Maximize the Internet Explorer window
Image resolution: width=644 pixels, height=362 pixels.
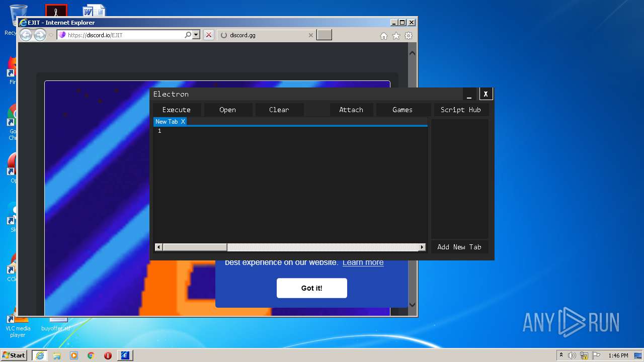[x=402, y=22]
